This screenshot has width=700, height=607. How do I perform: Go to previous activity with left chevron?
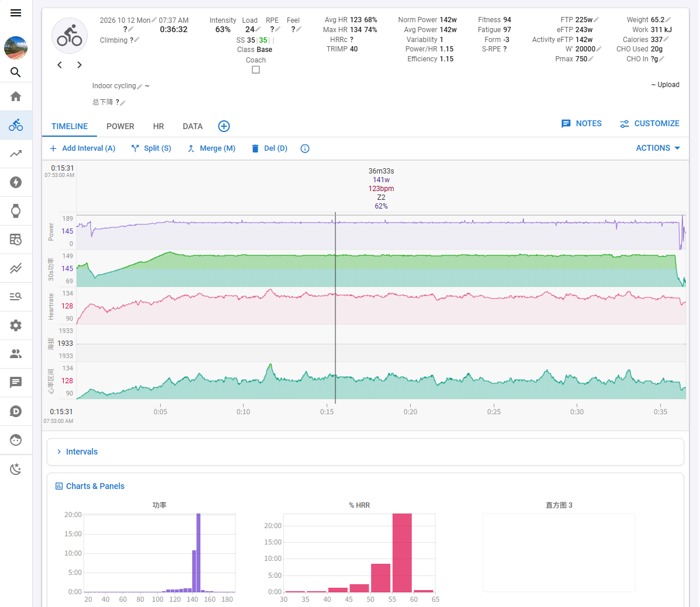tap(60, 65)
